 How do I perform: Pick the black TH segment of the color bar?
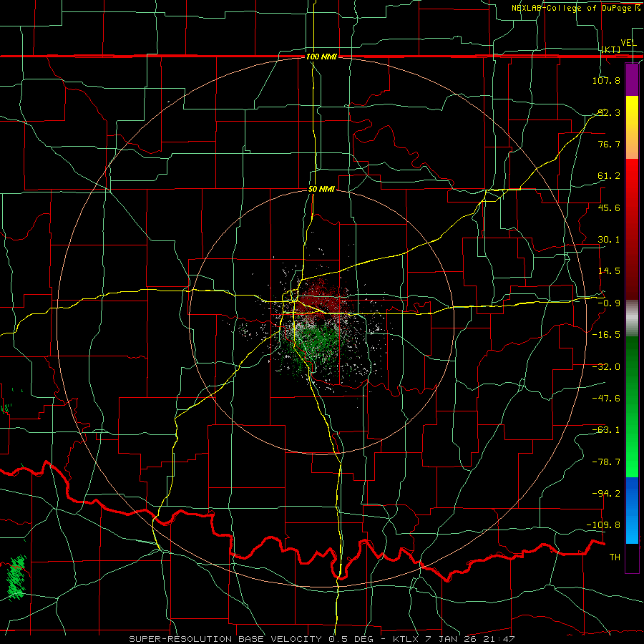(x=632, y=558)
